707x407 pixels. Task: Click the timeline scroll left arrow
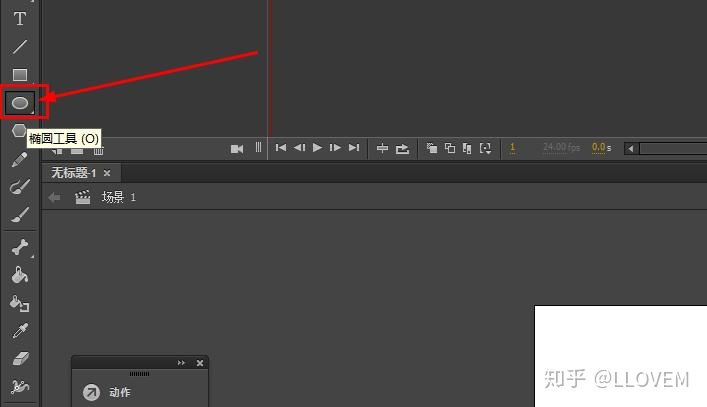click(x=631, y=148)
